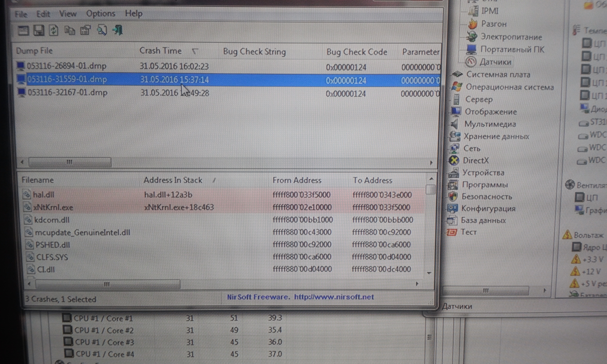607x364 pixels.
Task: Open the Options menu
Action: (x=101, y=13)
